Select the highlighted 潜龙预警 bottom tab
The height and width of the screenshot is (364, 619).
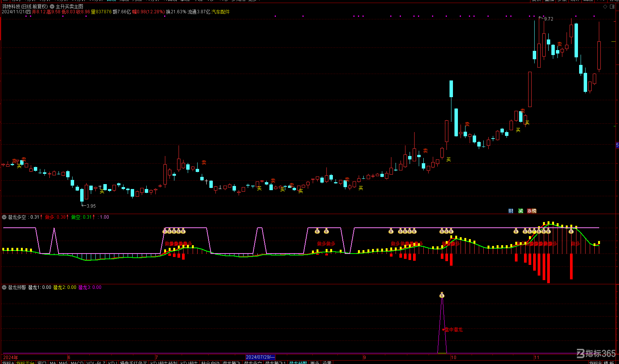pyautogui.click(x=298, y=363)
